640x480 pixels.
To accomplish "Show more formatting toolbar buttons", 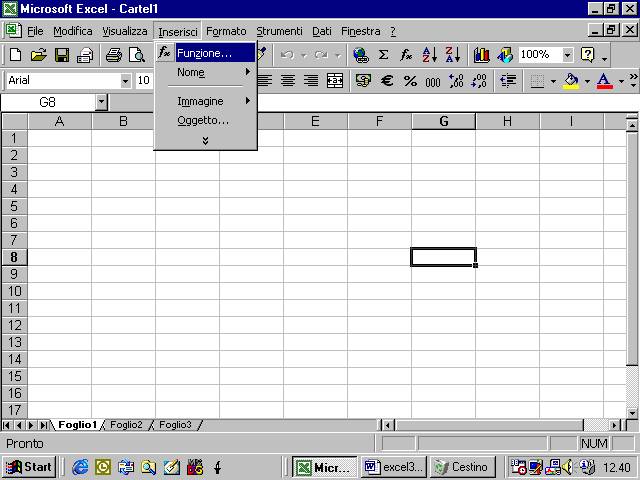I will [633, 80].
